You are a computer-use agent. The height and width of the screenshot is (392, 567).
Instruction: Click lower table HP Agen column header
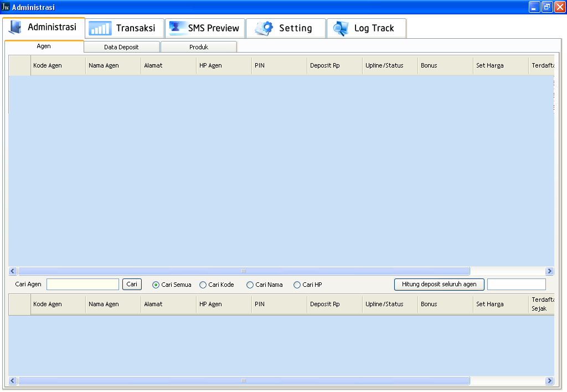coord(224,304)
